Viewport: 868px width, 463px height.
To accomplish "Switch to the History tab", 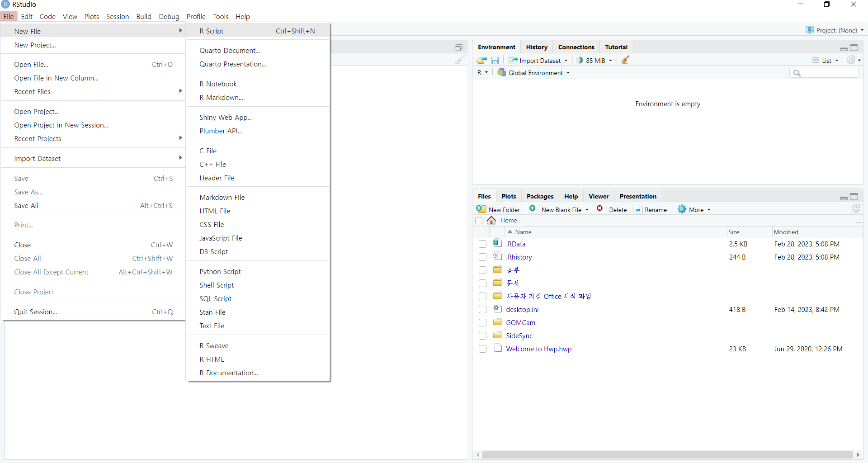I will (x=537, y=47).
